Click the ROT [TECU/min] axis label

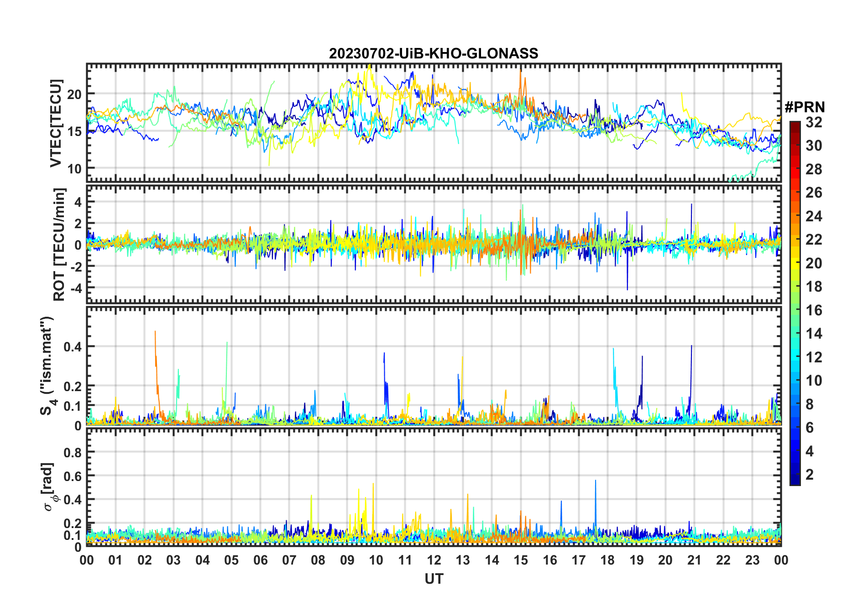point(59,244)
